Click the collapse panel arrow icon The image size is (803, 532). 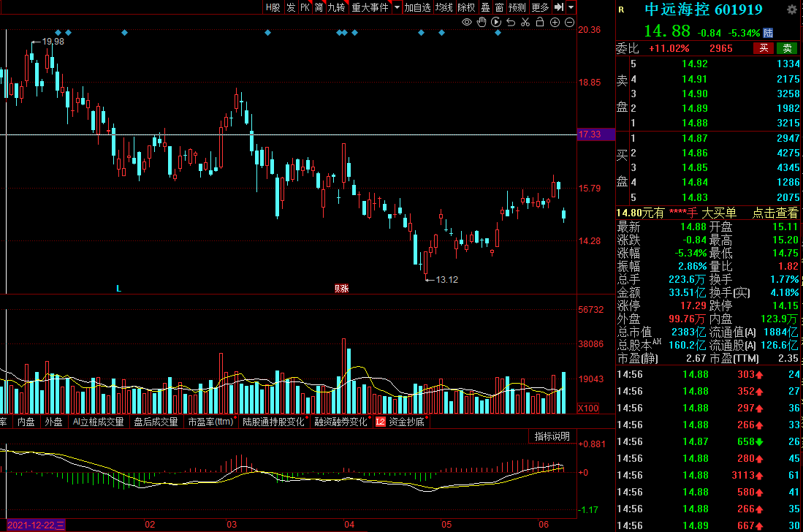(x=559, y=7)
